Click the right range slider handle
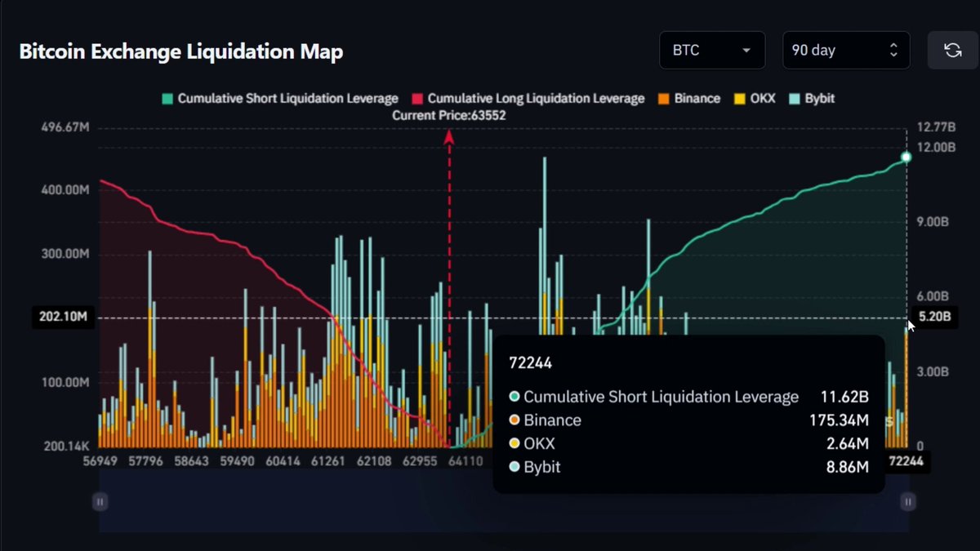 (x=907, y=502)
